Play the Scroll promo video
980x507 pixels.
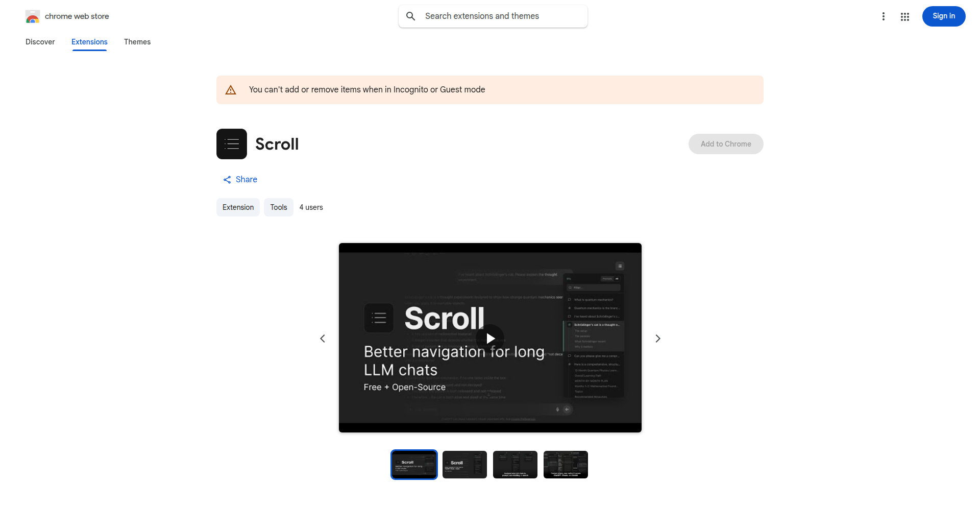click(x=490, y=339)
